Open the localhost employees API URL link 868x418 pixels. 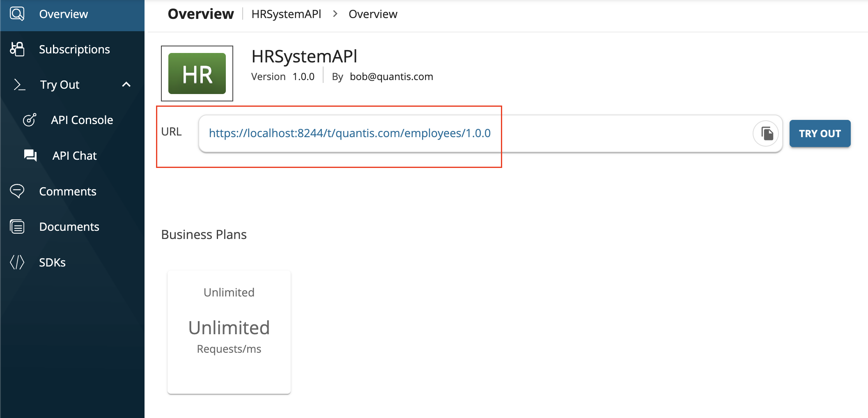point(350,133)
